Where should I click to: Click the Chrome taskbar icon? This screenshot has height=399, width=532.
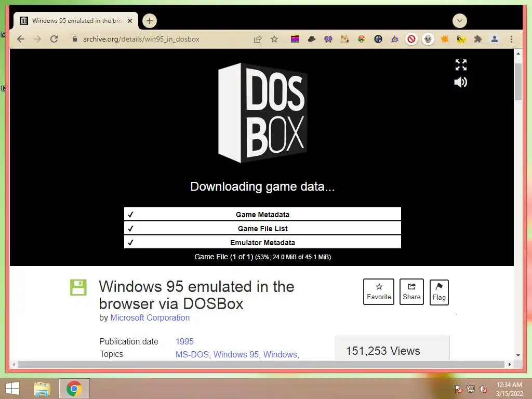(x=74, y=389)
